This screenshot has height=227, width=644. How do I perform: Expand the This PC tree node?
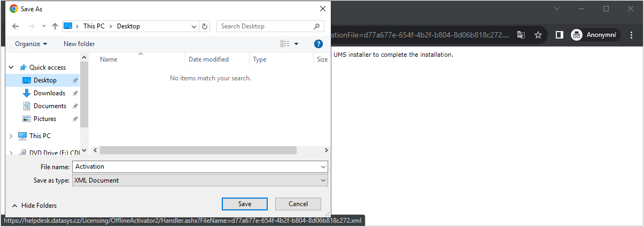point(11,136)
